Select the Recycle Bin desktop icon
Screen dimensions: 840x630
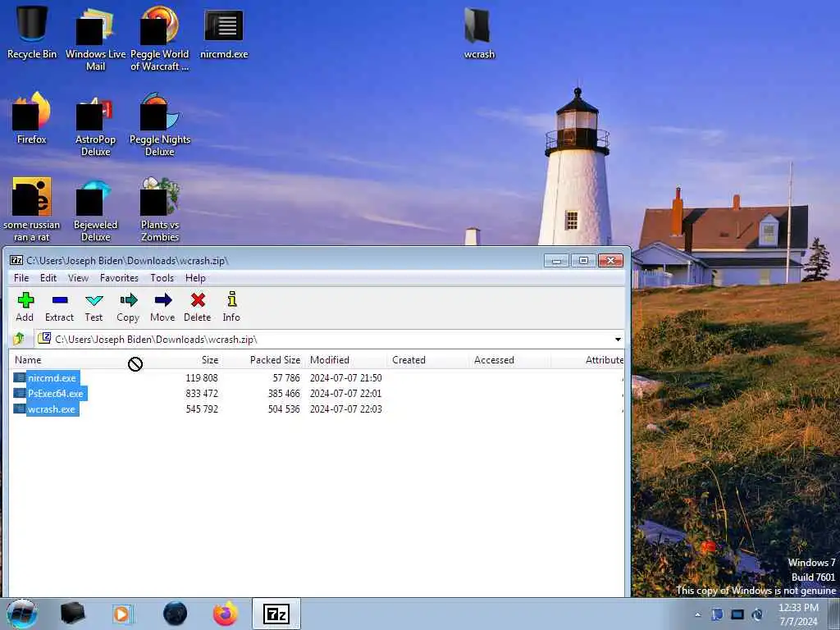[x=32, y=32]
